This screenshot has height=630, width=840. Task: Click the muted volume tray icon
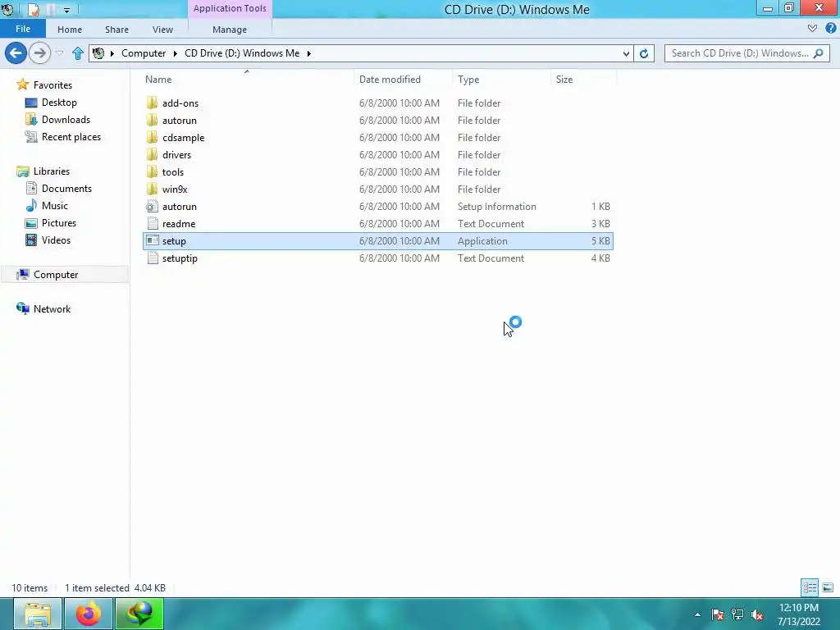pos(757,614)
